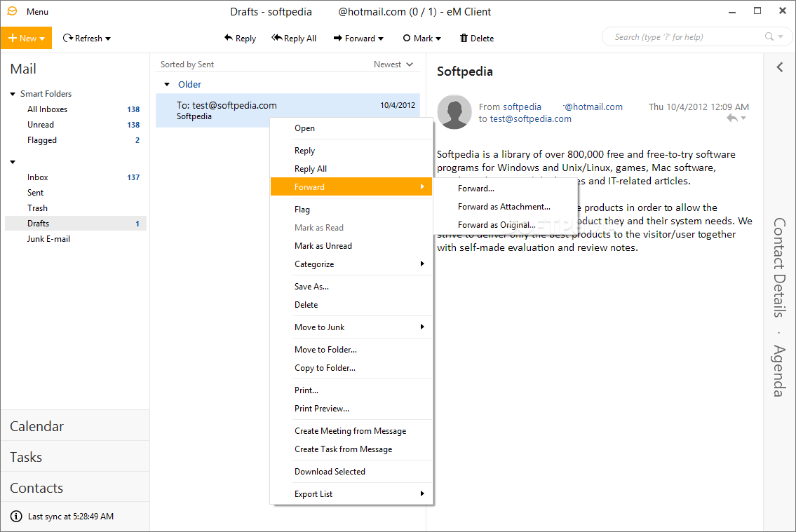Click the test@softpedia.com recipient link
This screenshot has height=532, width=796.
pos(530,118)
